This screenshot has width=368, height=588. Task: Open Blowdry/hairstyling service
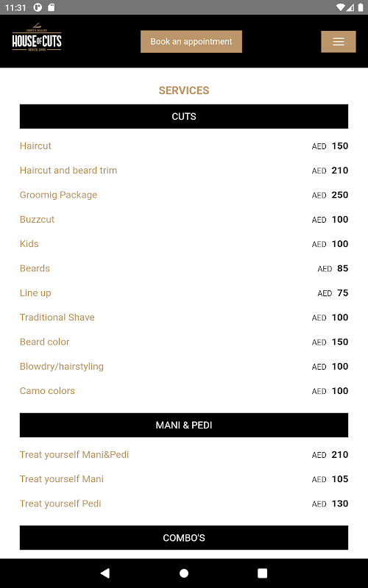pyautogui.click(x=62, y=366)
